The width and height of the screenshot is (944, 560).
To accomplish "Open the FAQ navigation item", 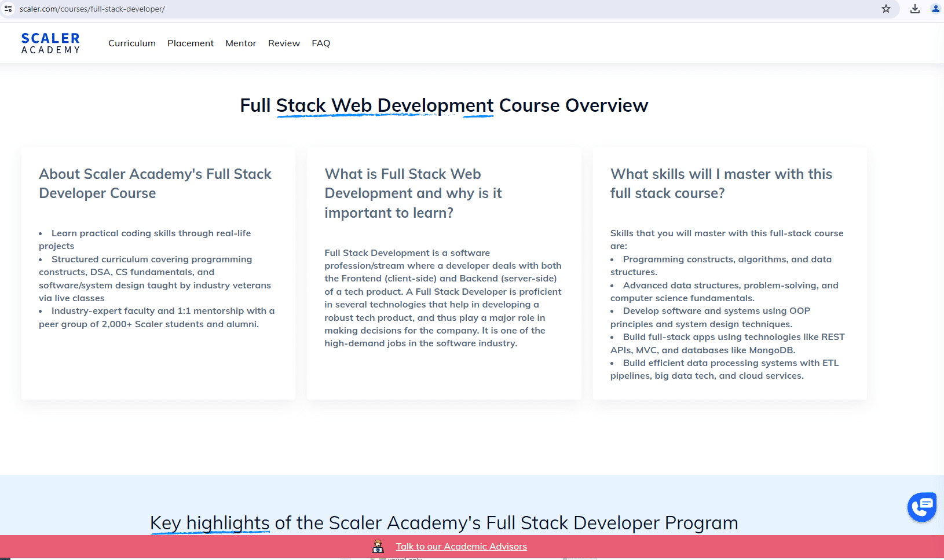I will (321, 43).
